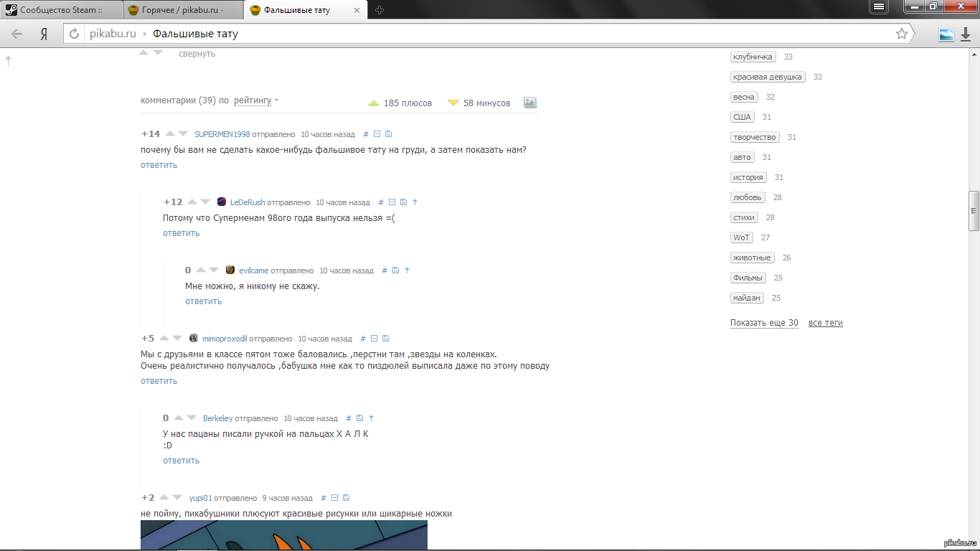Screen dimensions: 980x551
Task: Collapse the post with 'свернуть'
Action: point(197,54)
